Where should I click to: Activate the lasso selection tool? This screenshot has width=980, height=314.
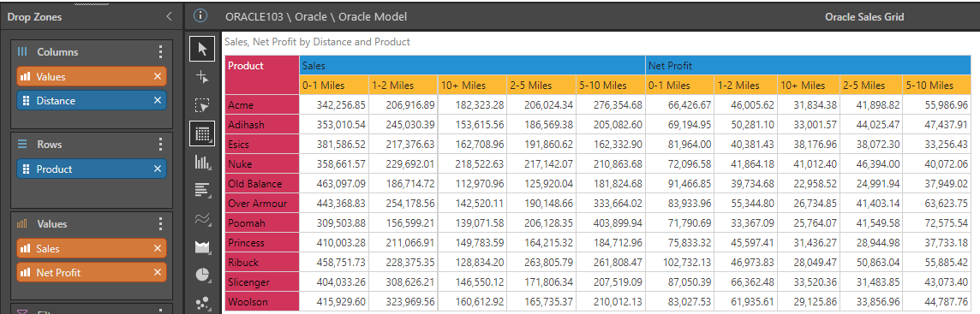click(202, 105)
